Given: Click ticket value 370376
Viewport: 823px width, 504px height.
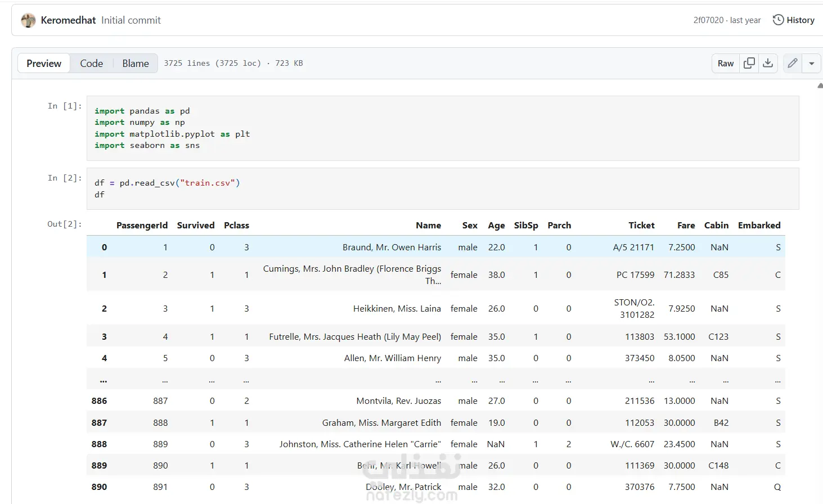Looking at the screenshot, I should 640,487.
